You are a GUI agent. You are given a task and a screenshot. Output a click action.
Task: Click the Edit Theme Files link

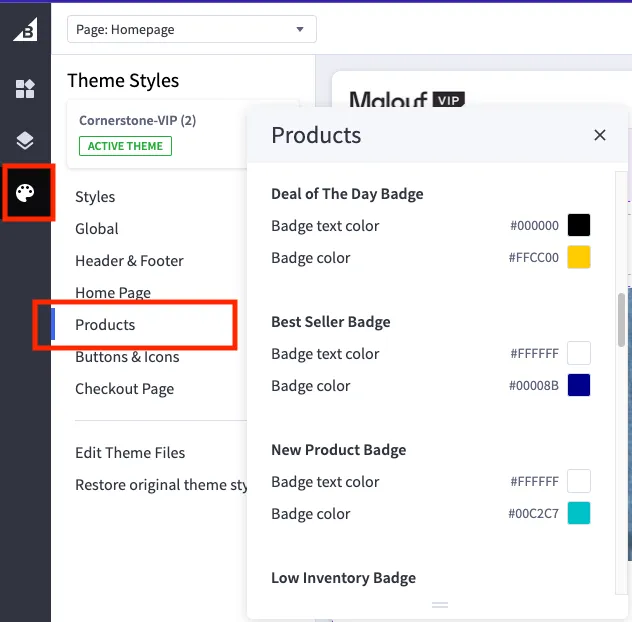(x=130, y=453)
